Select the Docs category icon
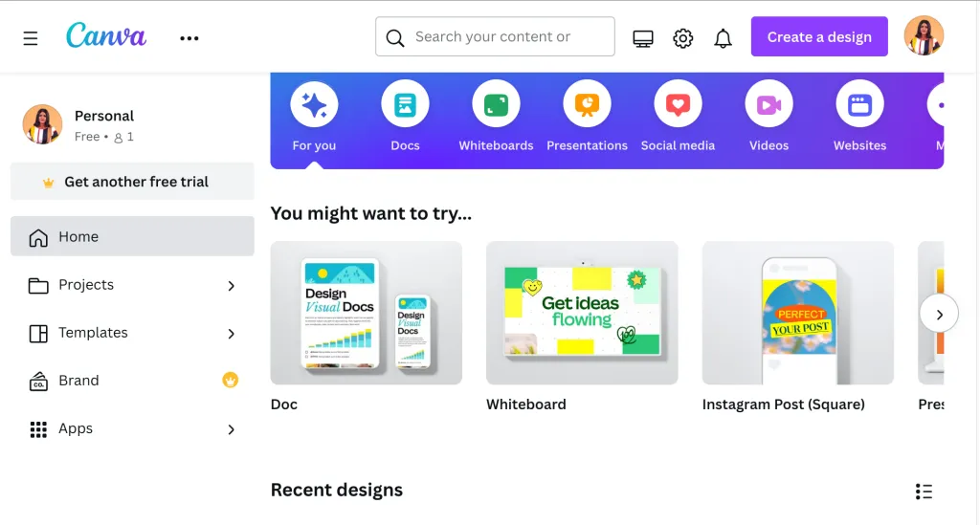 [x=405, y=103]
